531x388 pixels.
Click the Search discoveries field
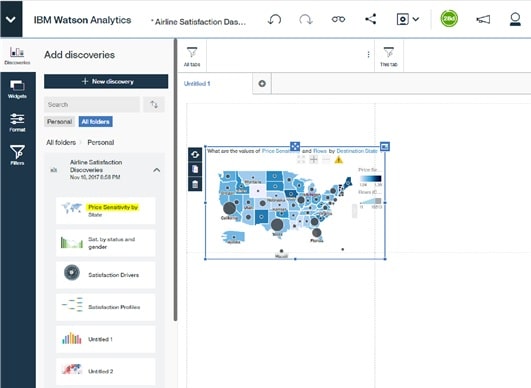[x=92, y=104]
